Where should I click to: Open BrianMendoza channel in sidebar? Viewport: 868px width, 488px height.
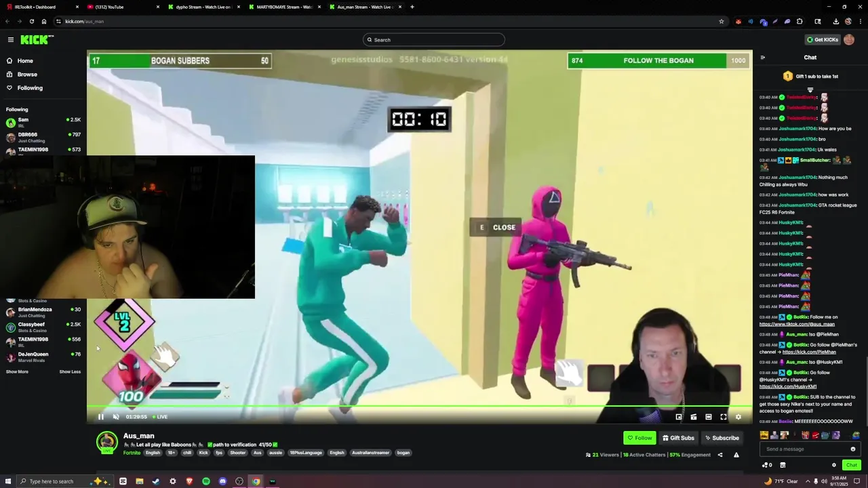[43, 312]
